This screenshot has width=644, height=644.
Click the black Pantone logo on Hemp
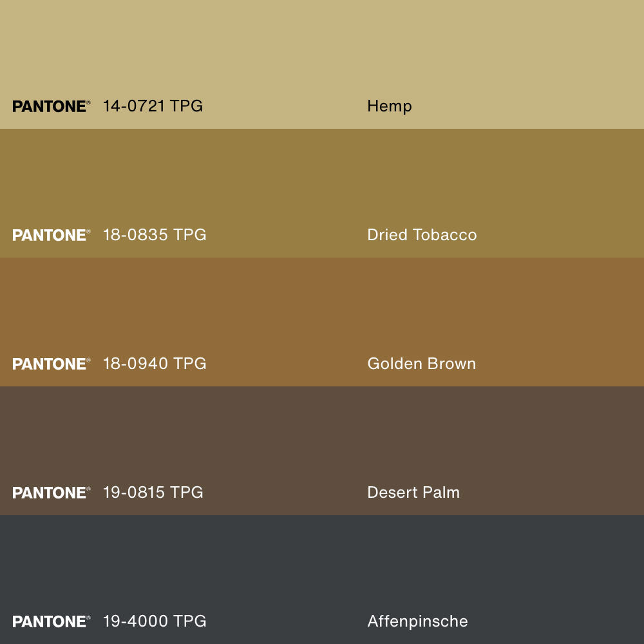(x=51, y=106)
